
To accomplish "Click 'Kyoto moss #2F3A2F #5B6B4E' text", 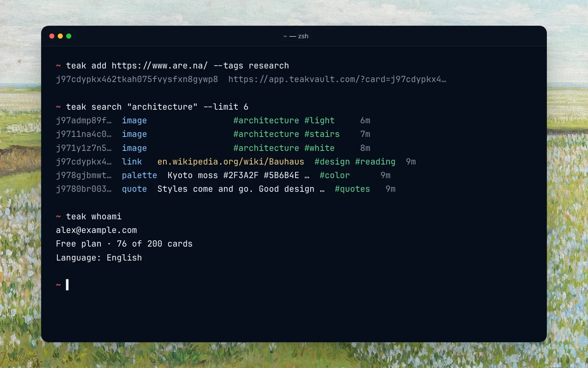I will [x=233, y=175].
